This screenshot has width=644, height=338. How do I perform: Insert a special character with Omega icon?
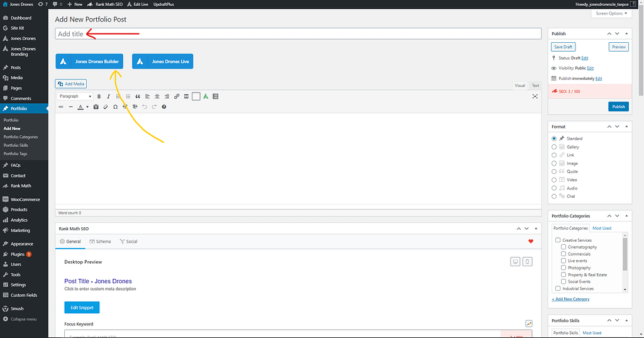(x=116, y=107)
